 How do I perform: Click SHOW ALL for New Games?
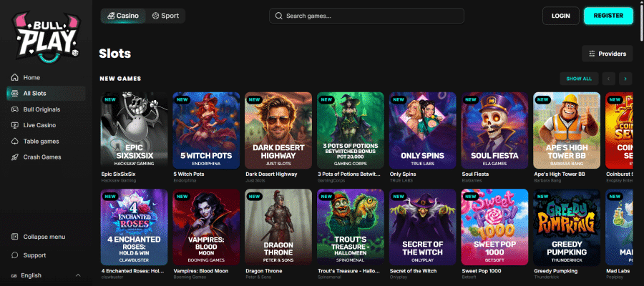579,79
